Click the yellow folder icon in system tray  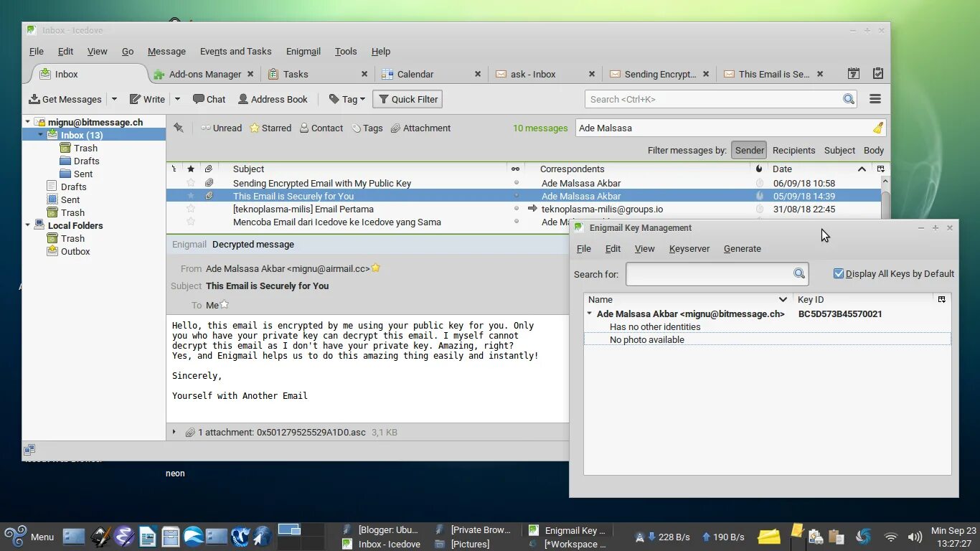pos(769,537)
